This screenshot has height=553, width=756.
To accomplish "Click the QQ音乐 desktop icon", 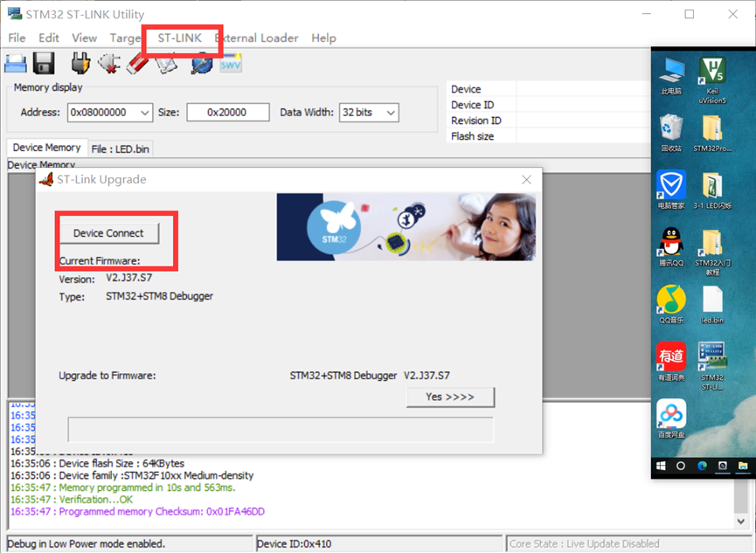I will [x=671, y=304].
